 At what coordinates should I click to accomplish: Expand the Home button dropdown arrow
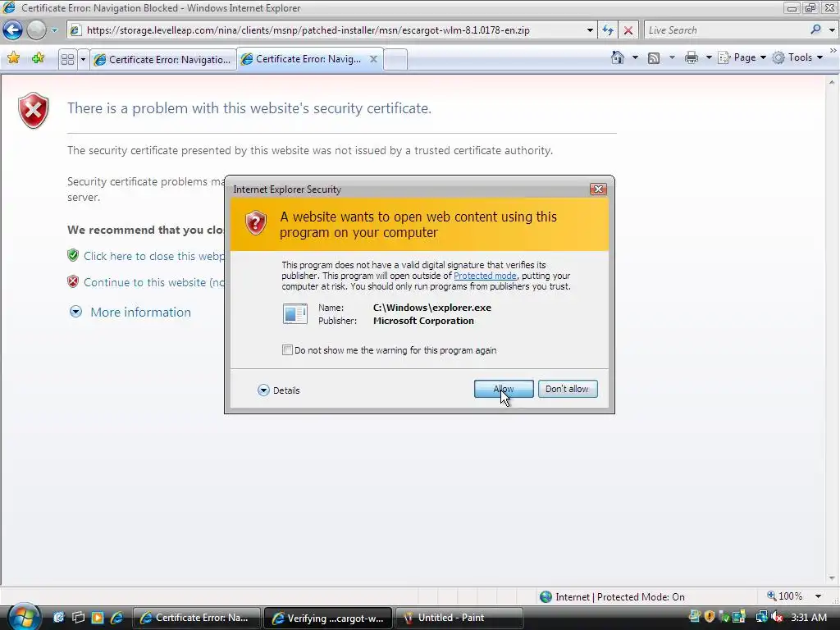click(636, 57)
